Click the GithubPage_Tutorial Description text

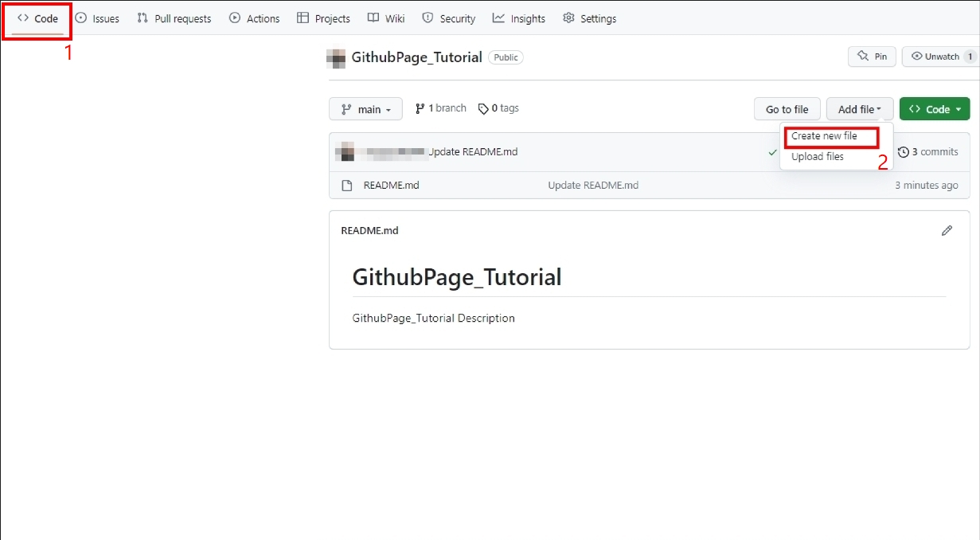pyautogui.click(x=433, y=318)
